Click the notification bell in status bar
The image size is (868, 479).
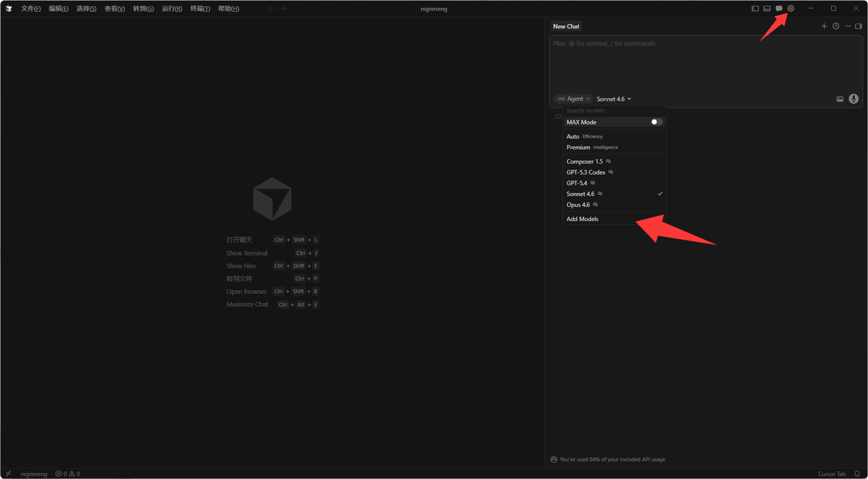[857, 474]
